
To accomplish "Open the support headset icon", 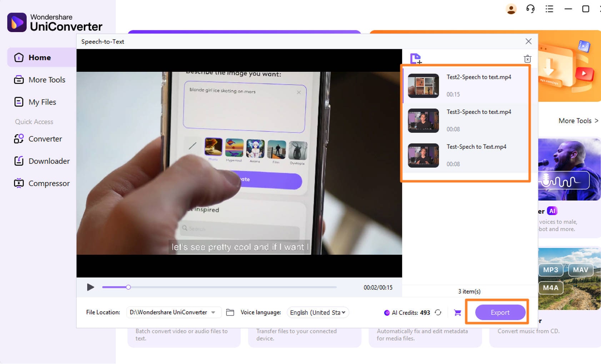I will [530, 9].
